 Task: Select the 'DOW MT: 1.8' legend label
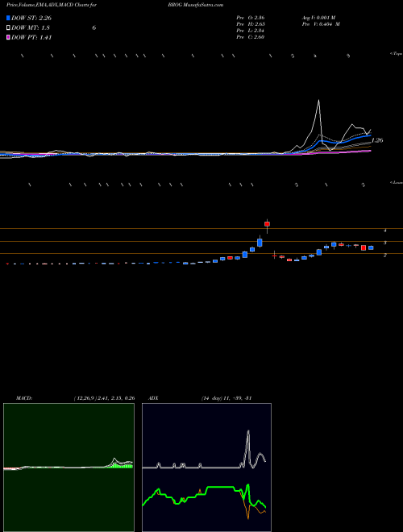tap(31, 28)
